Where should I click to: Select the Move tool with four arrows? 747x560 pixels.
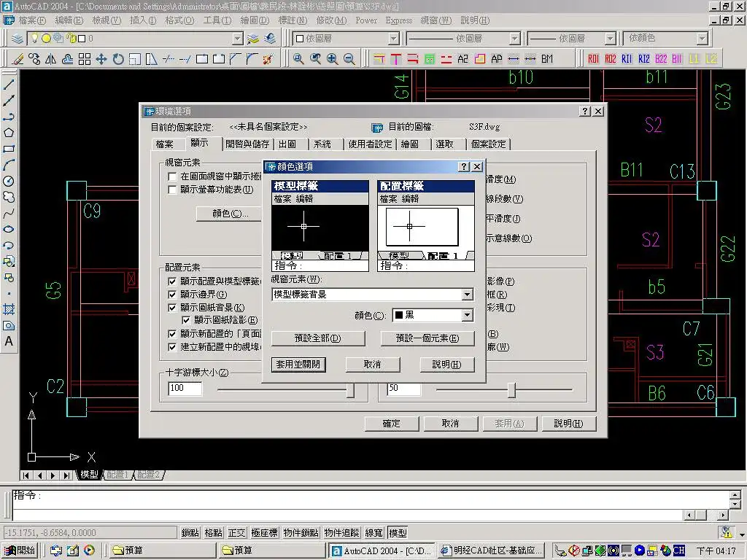101,59
